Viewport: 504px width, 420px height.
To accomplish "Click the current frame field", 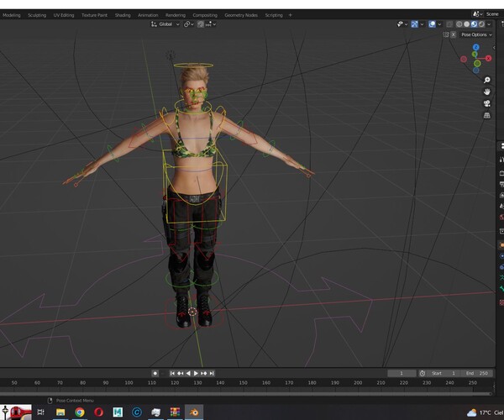I will [402, 373].
